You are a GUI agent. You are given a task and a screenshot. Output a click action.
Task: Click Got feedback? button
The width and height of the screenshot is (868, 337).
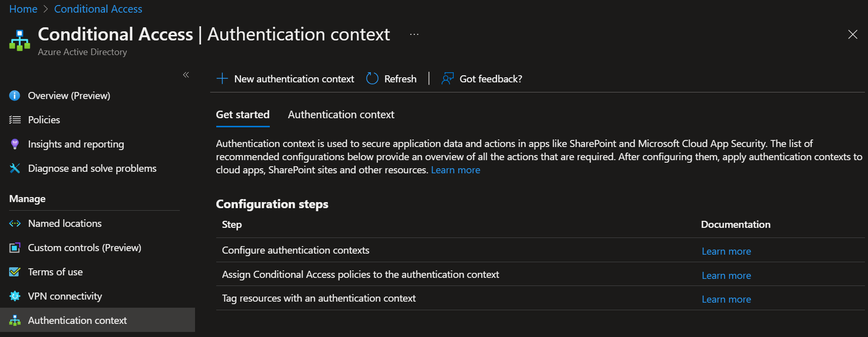(x=481, y=79)
